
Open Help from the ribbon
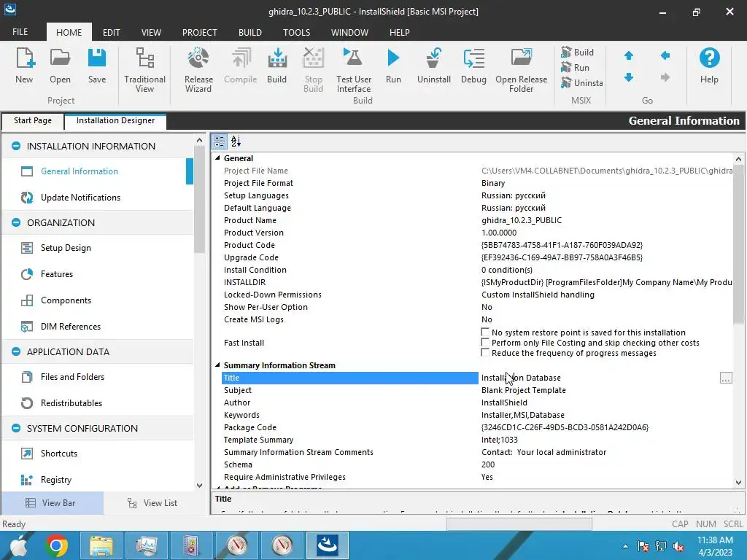coord(709,66)
